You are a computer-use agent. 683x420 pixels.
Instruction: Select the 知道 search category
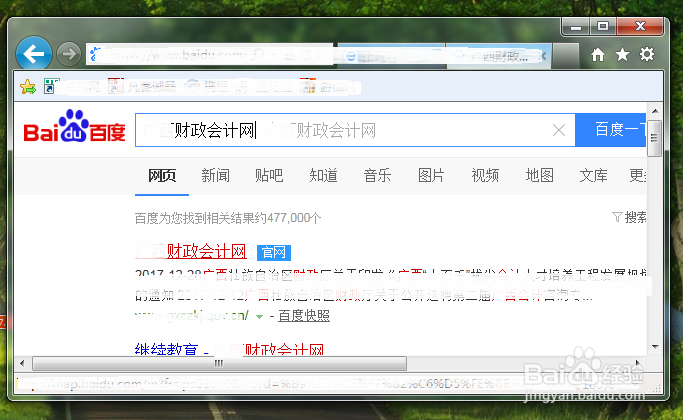(324, 176)
